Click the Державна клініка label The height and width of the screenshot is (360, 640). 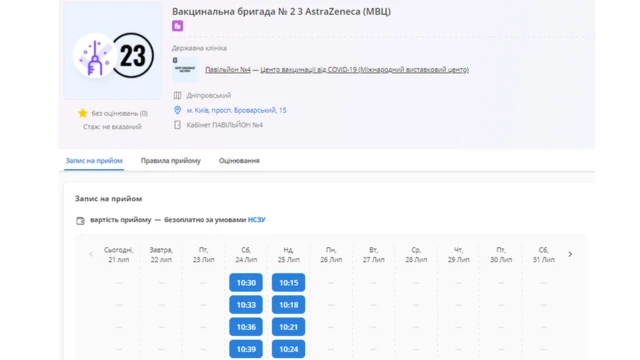199,48
